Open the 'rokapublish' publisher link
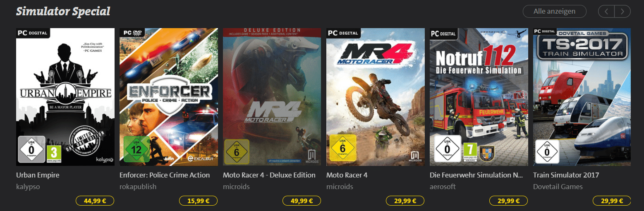The width and height of the screenshot is (644, 211). click(138, 187)
